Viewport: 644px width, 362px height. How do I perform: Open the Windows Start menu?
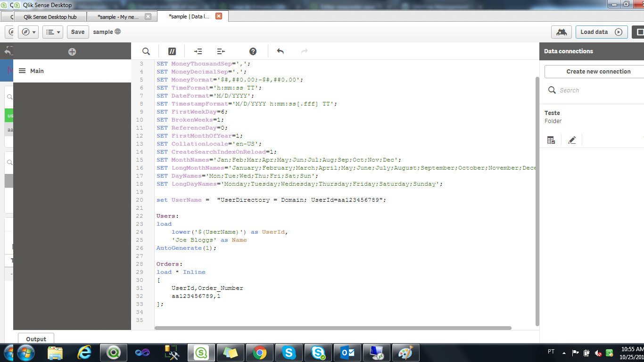pos(25,352)
